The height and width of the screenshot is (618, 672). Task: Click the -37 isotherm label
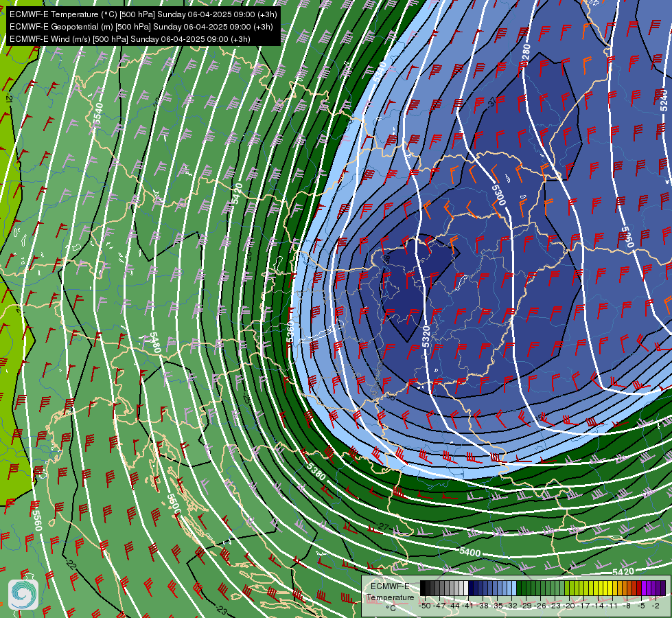pos(491,102)
